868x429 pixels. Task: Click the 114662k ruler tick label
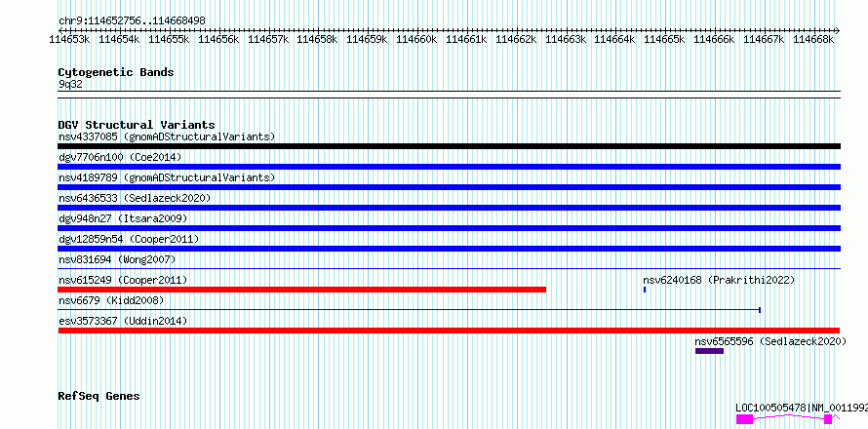click(x=515, y=39)
